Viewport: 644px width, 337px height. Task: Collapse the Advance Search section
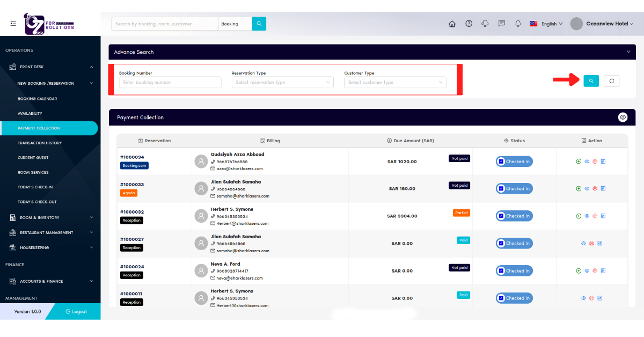click(x=628, y=52)
